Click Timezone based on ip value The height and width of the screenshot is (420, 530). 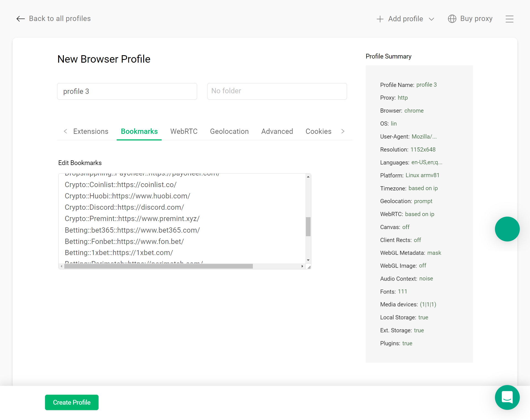click(x=423, y=188)
